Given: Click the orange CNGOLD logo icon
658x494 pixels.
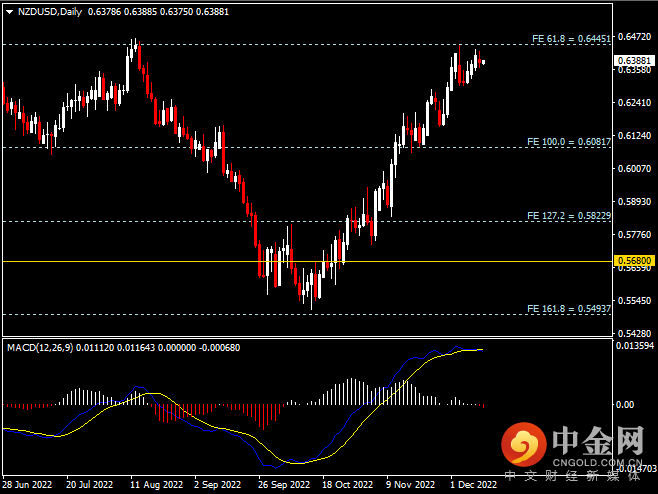Looking at the screenshot, I should 524,445.
